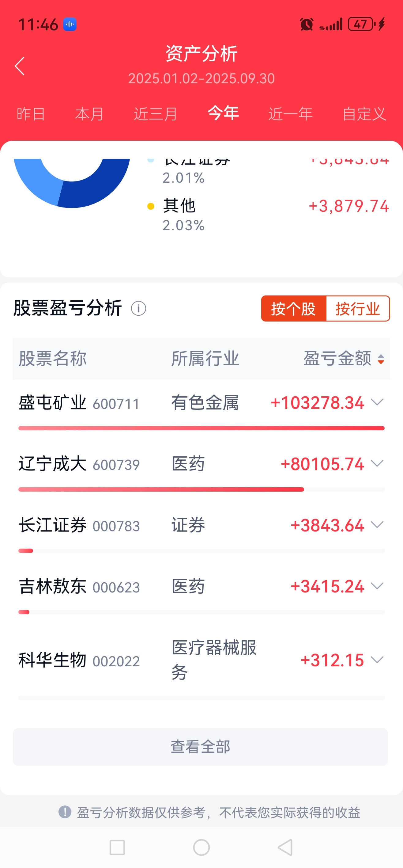Tap the back arrow icon

(20, 66)
